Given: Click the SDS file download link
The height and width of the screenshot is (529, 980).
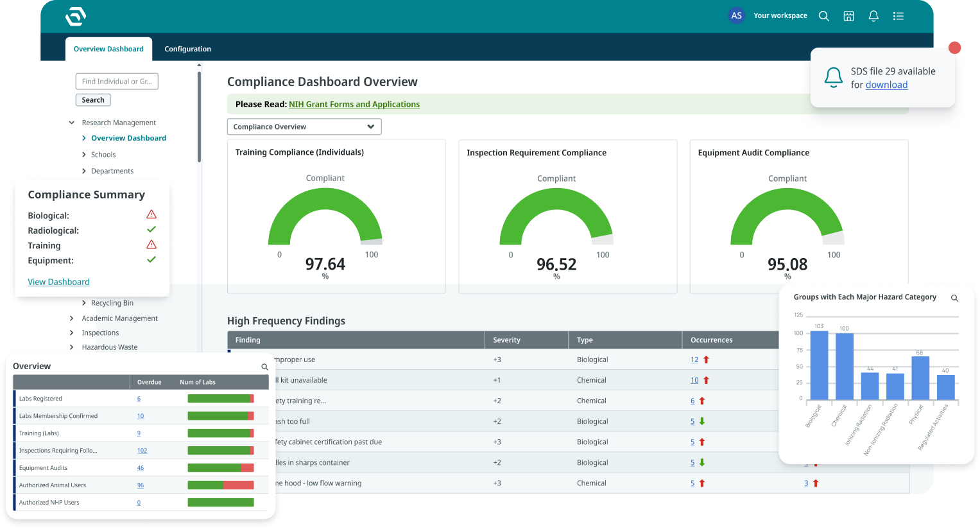Looking at the screenshot, I should tap(886, 85).
